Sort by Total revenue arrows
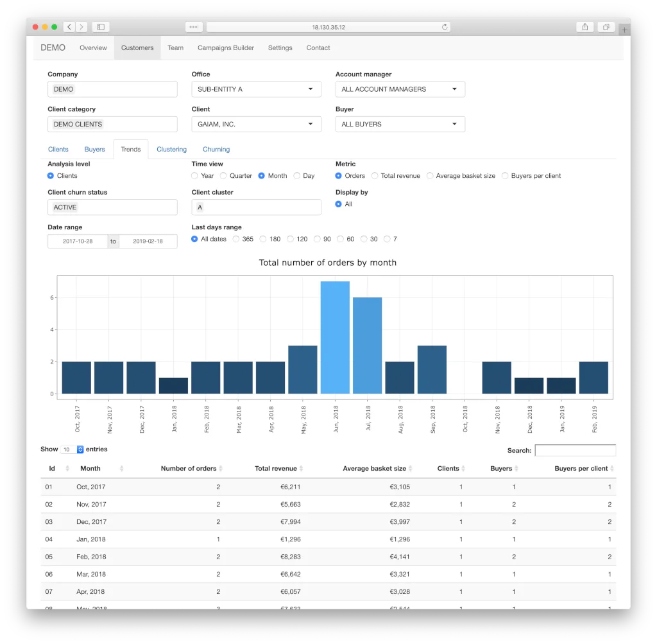 pyautogui.click(x=301, y=468)
